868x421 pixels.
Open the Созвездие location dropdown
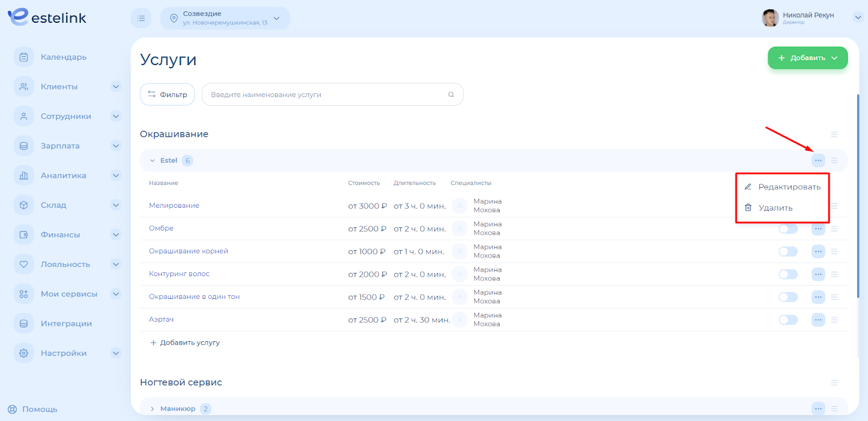click(x=225, y=18)
